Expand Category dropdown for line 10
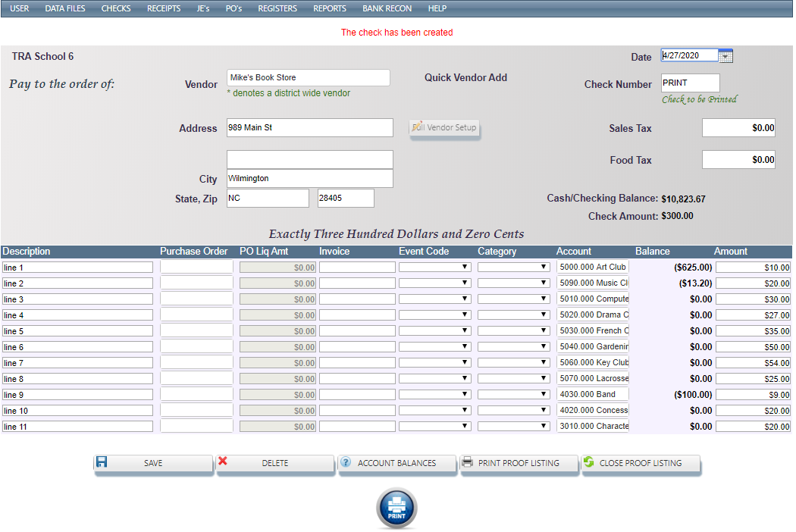Viewport: 796px width, 532px height. [x=514, y=410]
